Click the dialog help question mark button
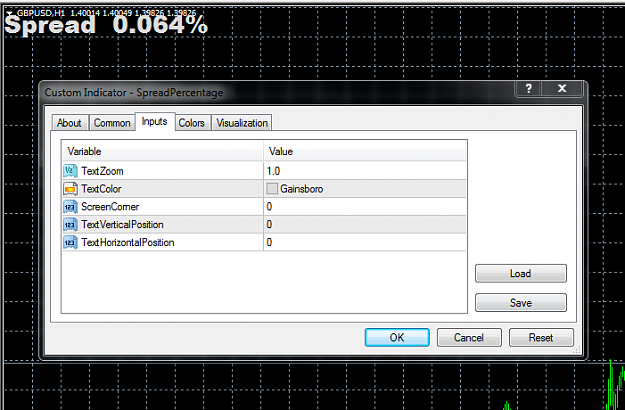The width and height of the screenshot is (625, 410). tap(528, 88)
